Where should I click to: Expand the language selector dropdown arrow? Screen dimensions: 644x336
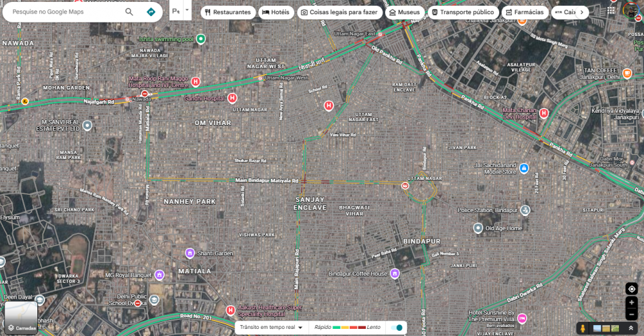click(187, 10)
